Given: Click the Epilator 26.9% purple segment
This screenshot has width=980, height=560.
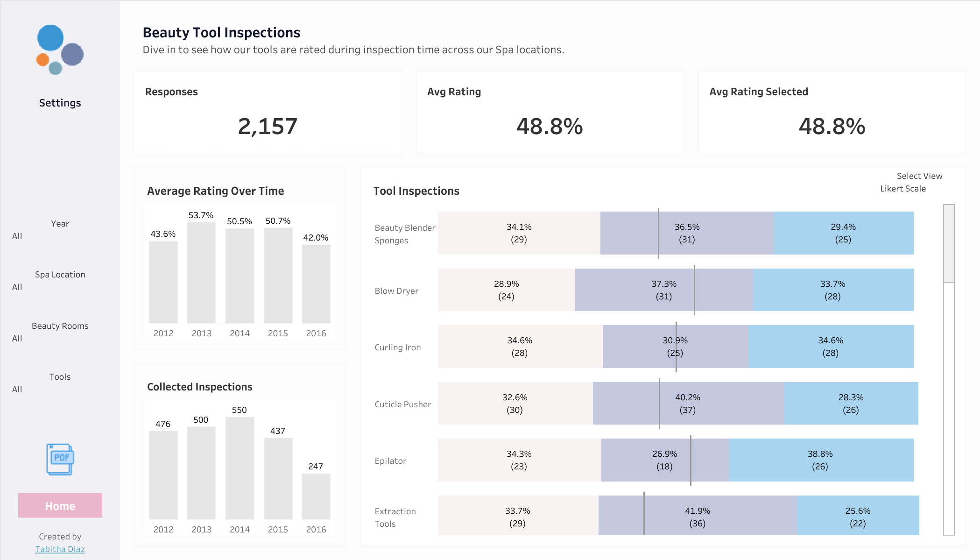Looking at the screenshot, I should click(x=665, y=460).
